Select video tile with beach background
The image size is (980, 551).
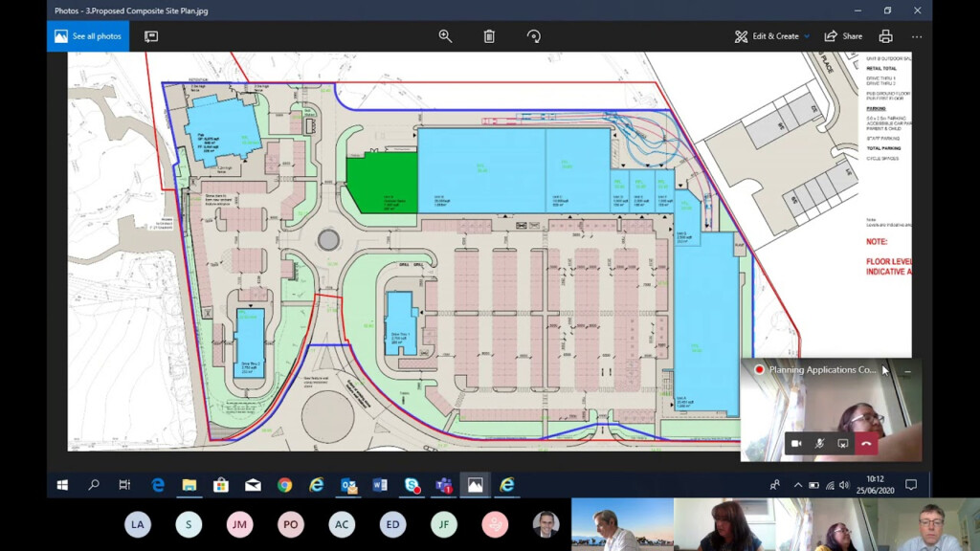[x=622, y=524]
